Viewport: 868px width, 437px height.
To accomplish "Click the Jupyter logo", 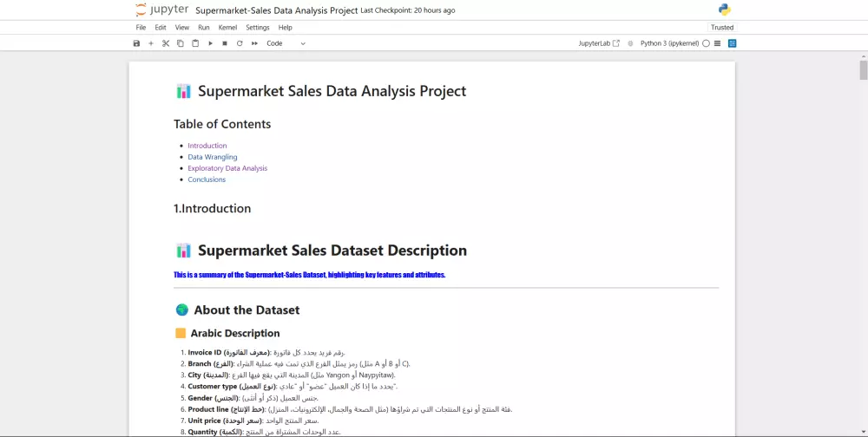I will tap(161, 10).
